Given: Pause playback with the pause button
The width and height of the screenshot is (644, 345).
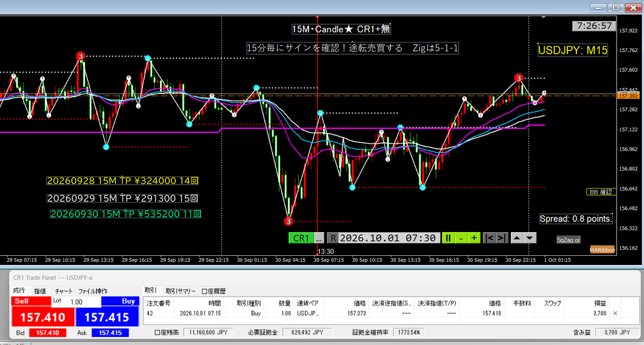Looking at the screenshot, I should coord(448,238).
